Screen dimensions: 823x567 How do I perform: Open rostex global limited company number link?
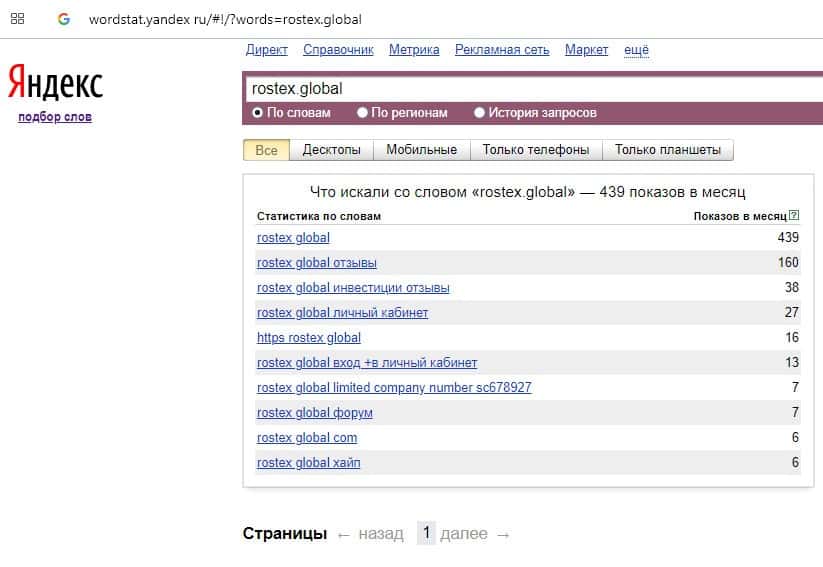coord(394,387)
